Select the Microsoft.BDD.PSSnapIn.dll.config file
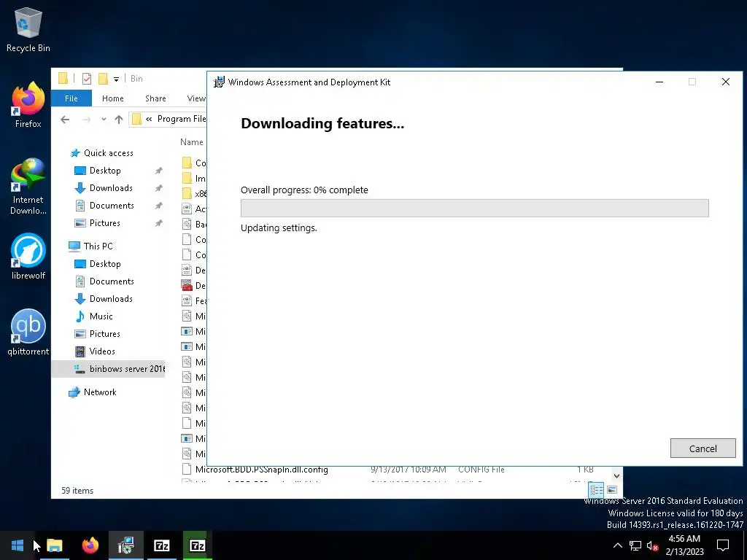 click(262, 470)
